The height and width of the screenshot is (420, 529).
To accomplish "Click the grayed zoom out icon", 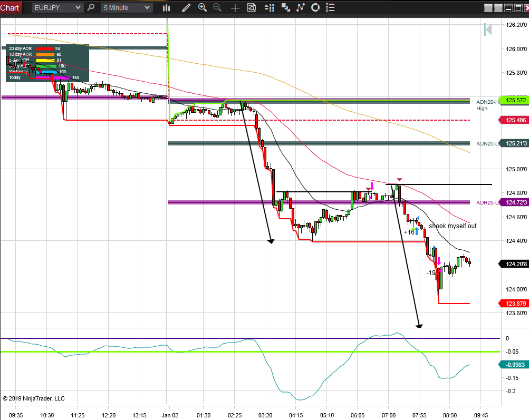I will (217, 7).
